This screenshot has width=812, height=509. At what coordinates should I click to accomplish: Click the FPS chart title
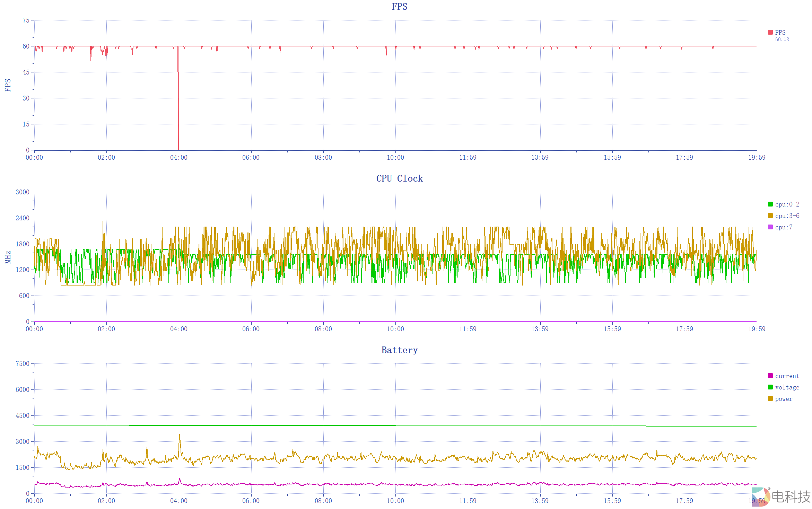pos(399,7)
